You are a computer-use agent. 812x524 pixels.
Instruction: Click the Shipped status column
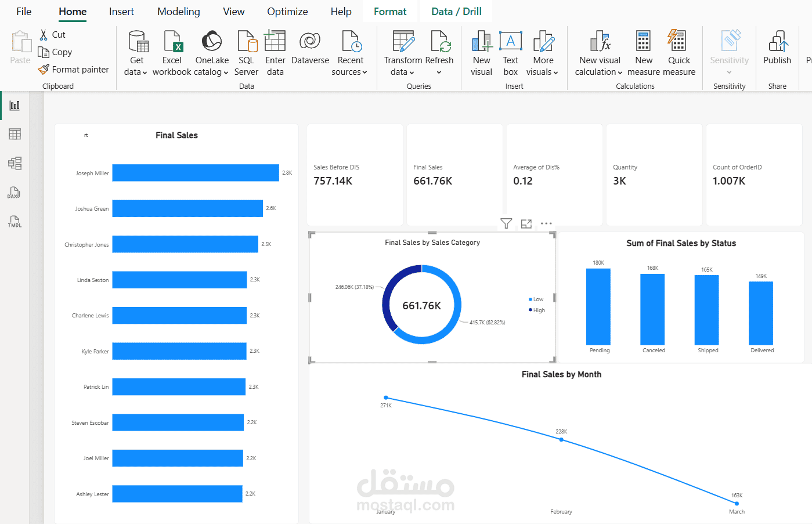pyautogui.click(x=707, y=310)
